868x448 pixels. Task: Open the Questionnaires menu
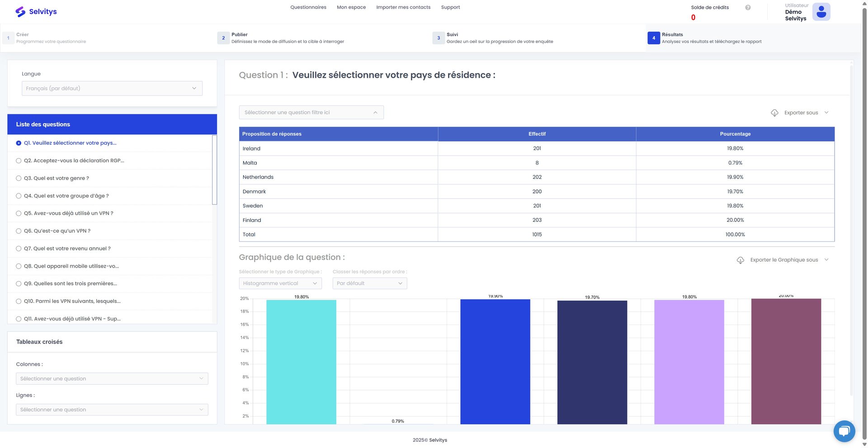308,7
